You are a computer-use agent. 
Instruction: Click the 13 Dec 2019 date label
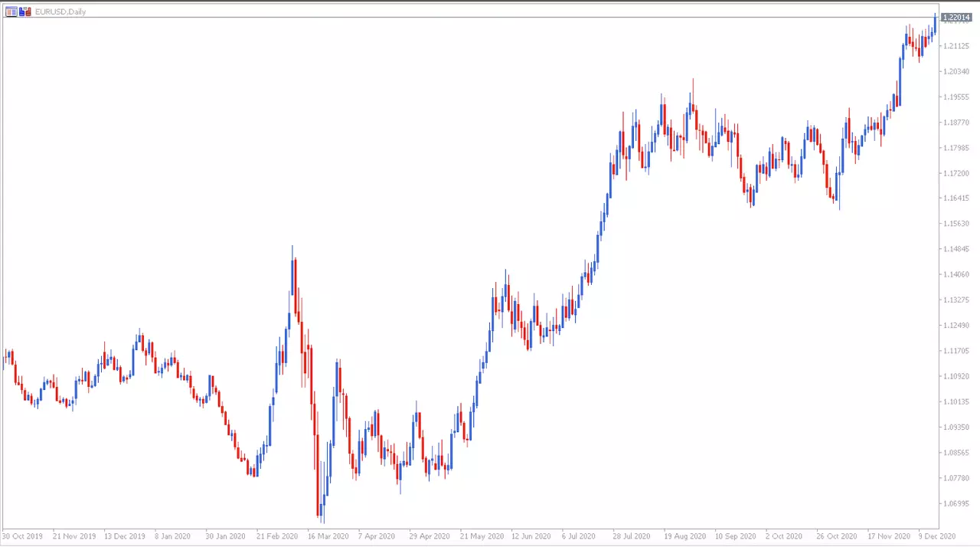[x=124, y=536]
